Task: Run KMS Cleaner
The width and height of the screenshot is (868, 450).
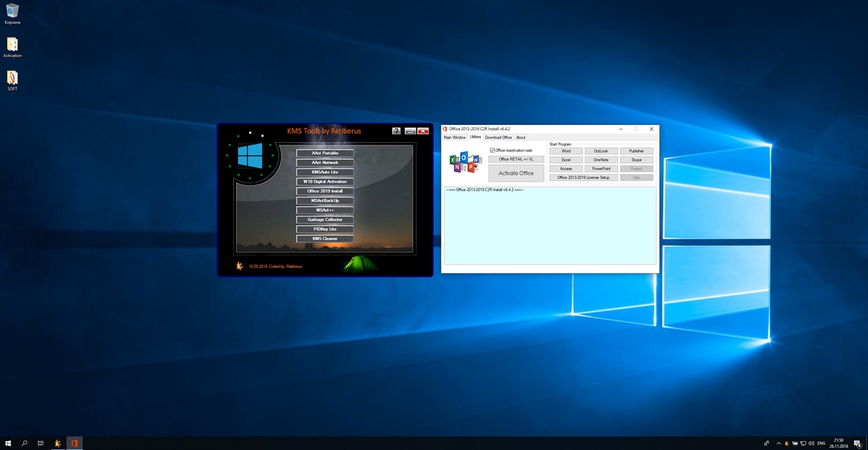Action: 325,239
